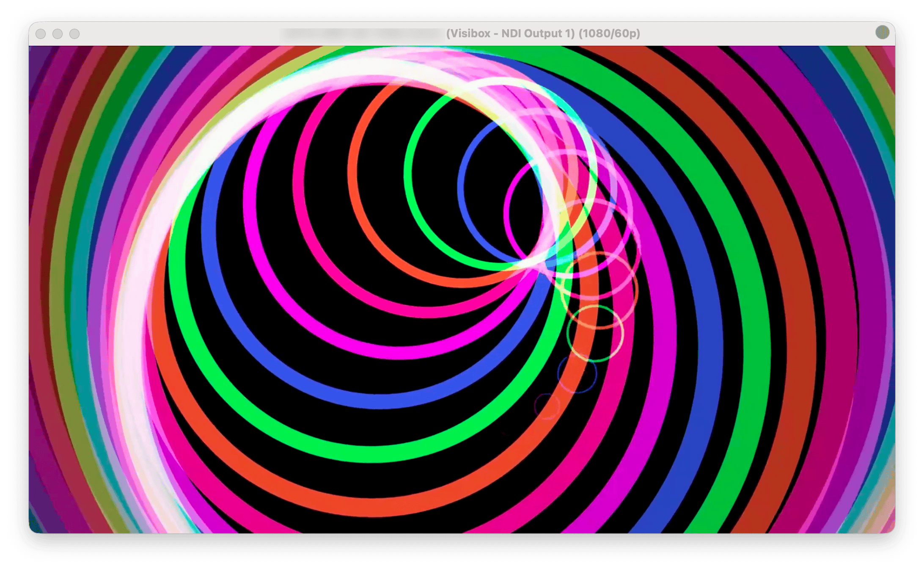Viewport: 924px width, 569px height.
Task: Click the zoom window button
Action: pos(74,34)
